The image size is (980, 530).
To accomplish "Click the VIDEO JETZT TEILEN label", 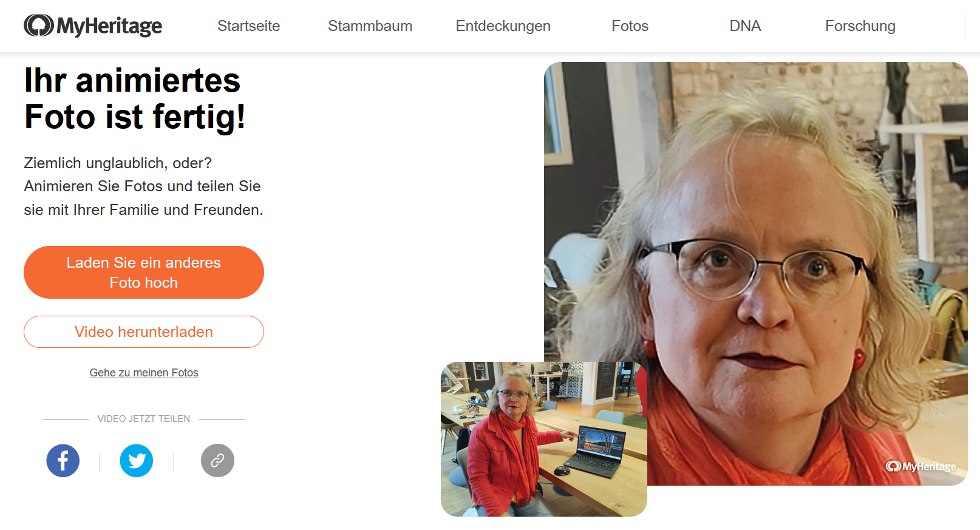I will pyautogui.click(x=144, y=419).
